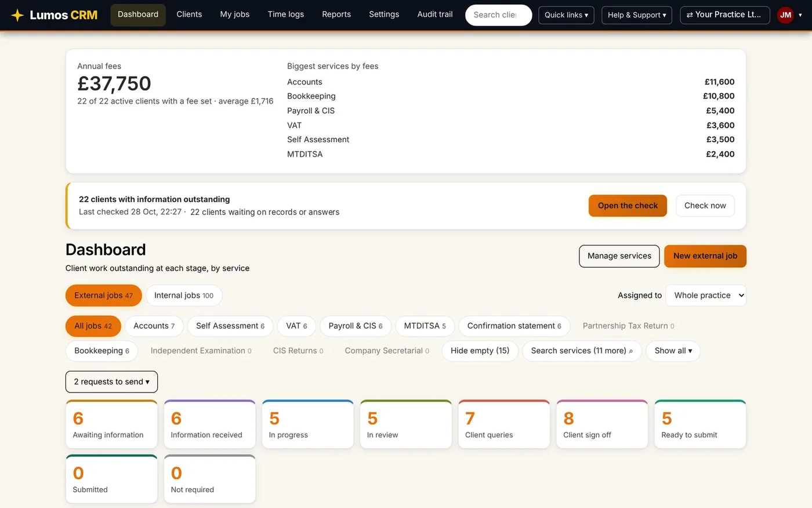Filter by Bookkeeping service
Image resolution: width=812 pixels, height=508 pixels.
coord(101,351)
